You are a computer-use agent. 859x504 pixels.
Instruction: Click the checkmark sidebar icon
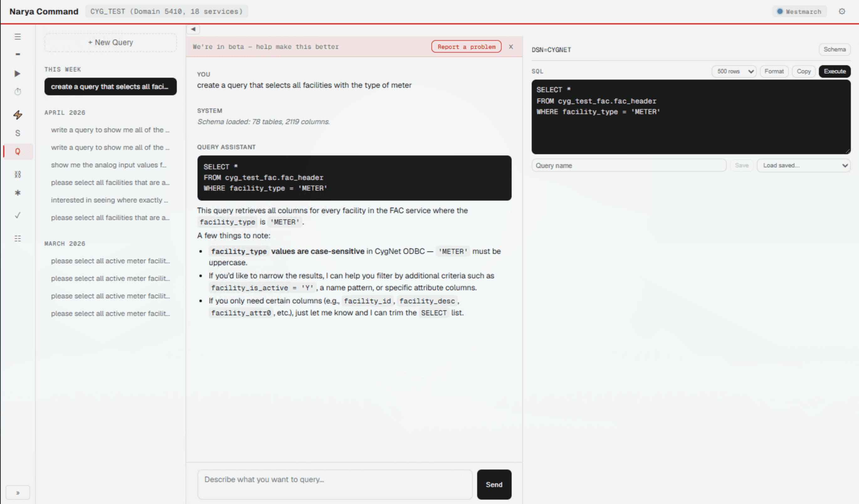tap(18, 215)
